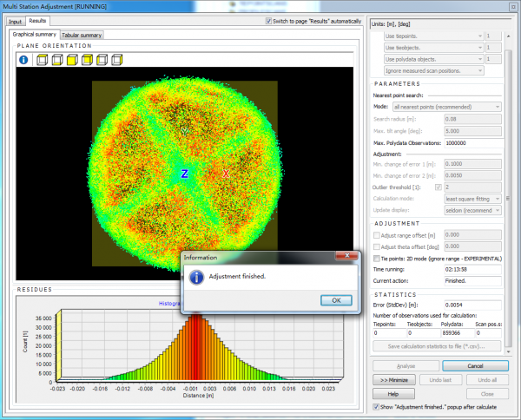
Task: Click the Help button
Action: (393, 394)
